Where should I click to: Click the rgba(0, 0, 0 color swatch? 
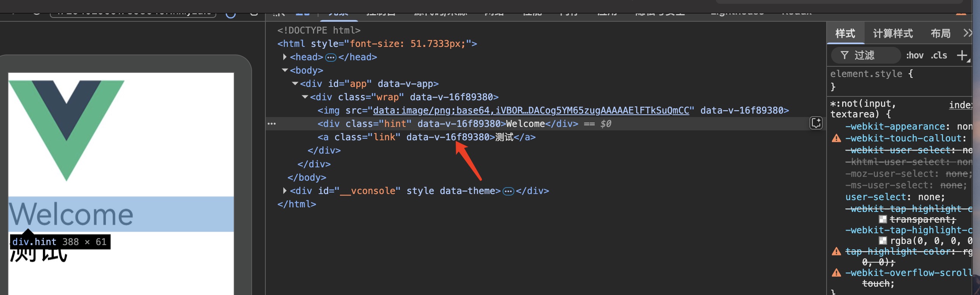(x=883, y=240)
